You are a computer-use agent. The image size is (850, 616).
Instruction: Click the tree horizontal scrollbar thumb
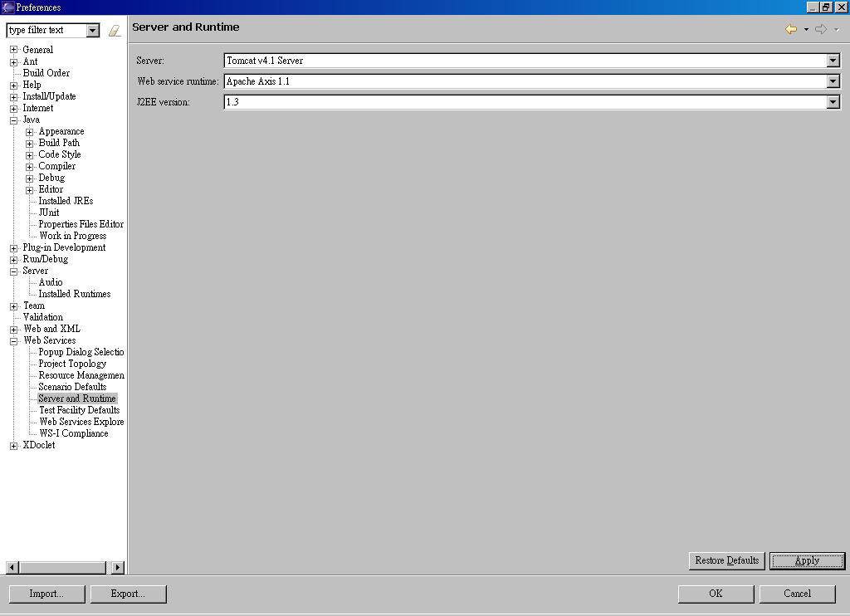pyautogui.click(x=62, y=568)
